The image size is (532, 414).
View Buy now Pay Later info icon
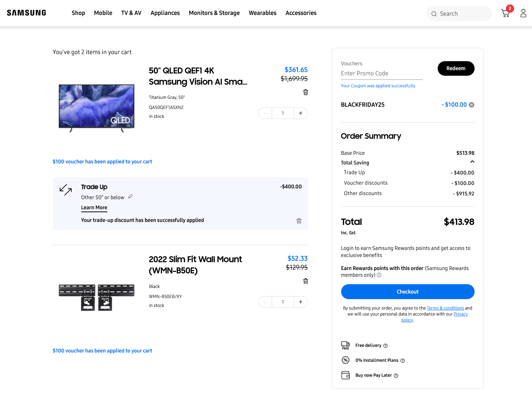coord(396,376)
